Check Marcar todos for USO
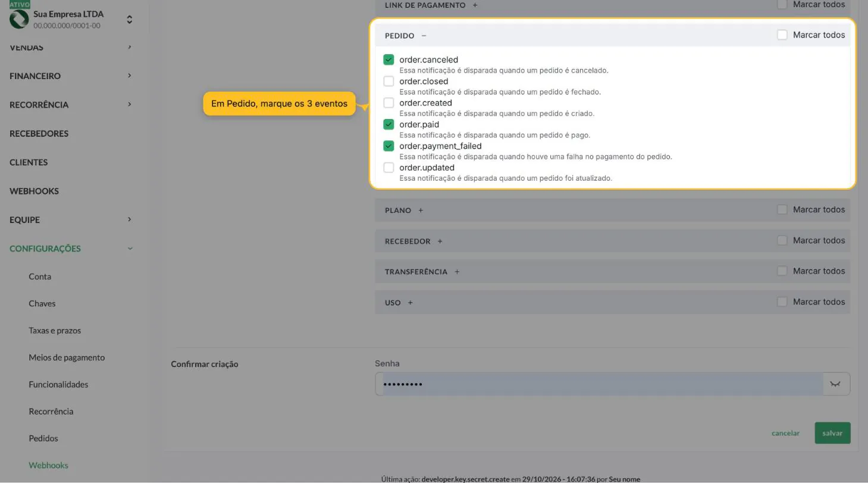868x483 pixels. (782, 302)
